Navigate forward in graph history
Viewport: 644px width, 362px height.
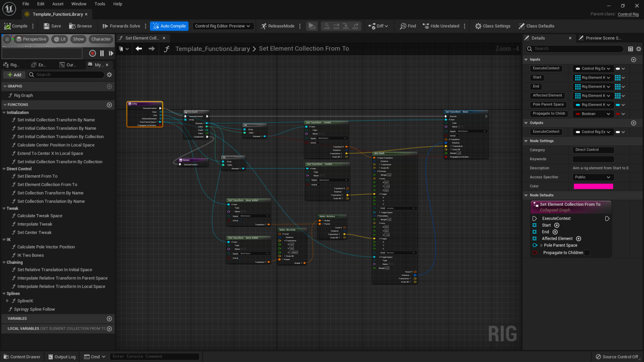(x=152, y=49)
